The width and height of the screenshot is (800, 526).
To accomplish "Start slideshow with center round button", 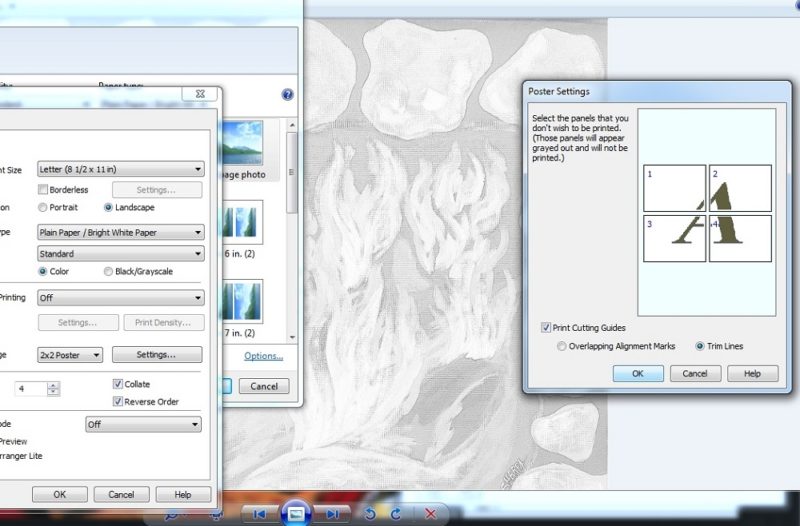I will (296, 514).
